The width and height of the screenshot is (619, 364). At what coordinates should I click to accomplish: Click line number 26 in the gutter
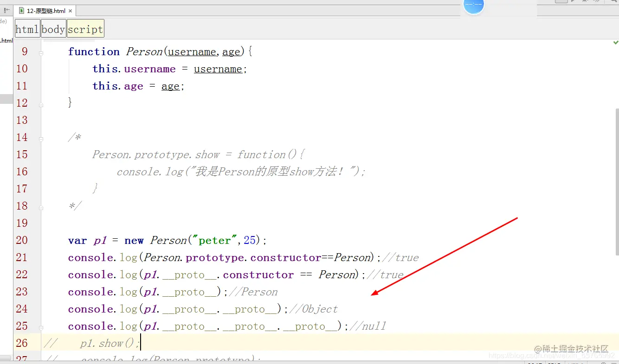pyautogui.click(x=22, y=343)
